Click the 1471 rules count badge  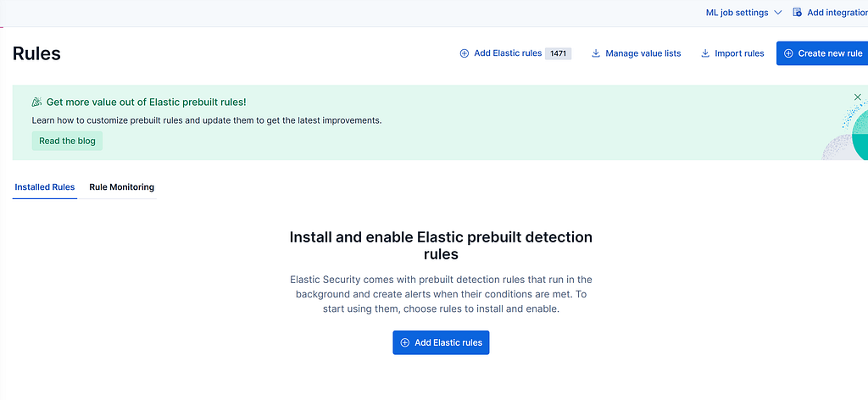(x=558, y=53)
